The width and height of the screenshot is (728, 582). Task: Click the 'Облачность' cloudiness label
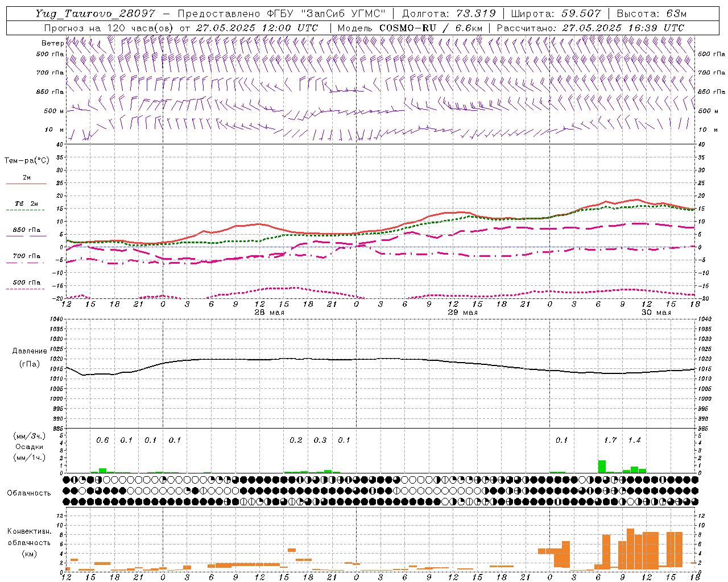[x=29, y=493]
